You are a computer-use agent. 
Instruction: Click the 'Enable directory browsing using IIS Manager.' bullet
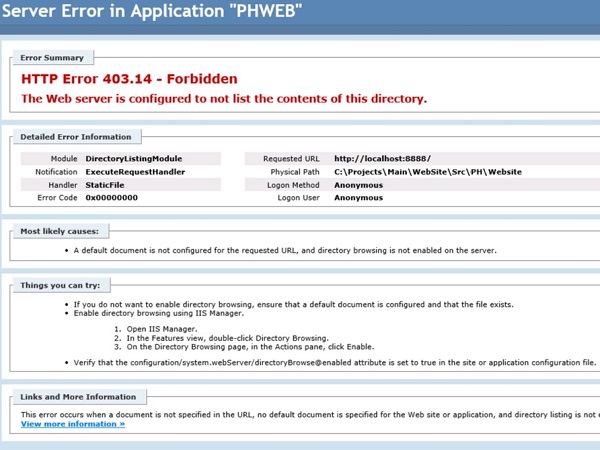159,313
